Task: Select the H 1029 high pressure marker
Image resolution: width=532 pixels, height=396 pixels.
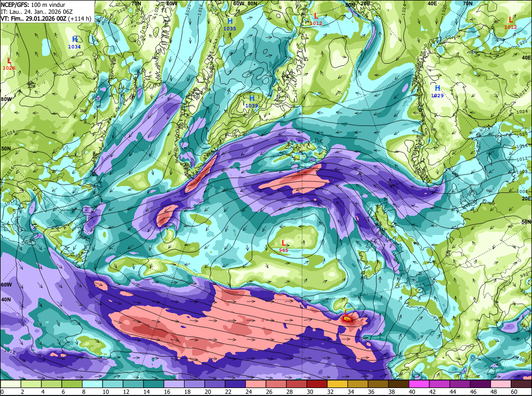Action: point(437,91)
